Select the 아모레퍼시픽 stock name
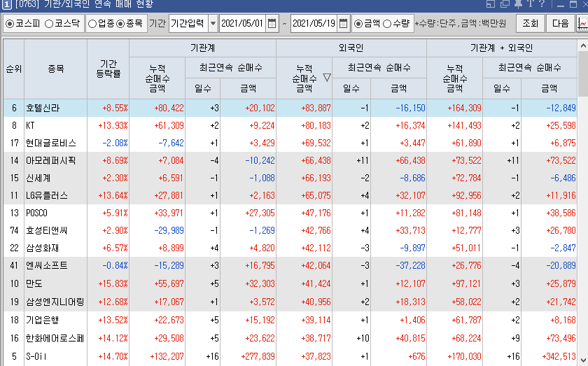The image size is (588, 366). (50, 160)
